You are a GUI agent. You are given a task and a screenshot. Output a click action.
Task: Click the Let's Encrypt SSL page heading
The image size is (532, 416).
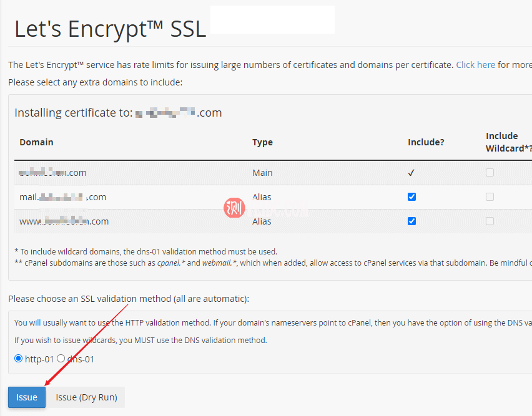[x=110, y=29]
